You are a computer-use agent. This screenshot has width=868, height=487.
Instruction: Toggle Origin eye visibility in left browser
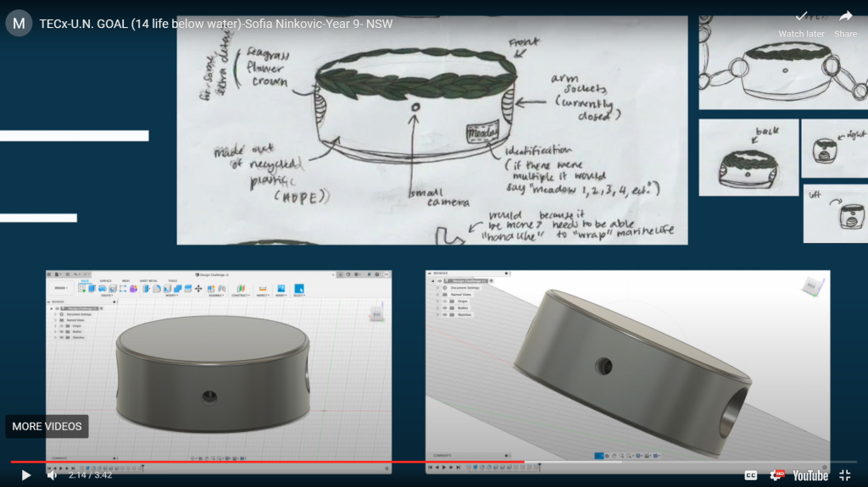[61, 326]
